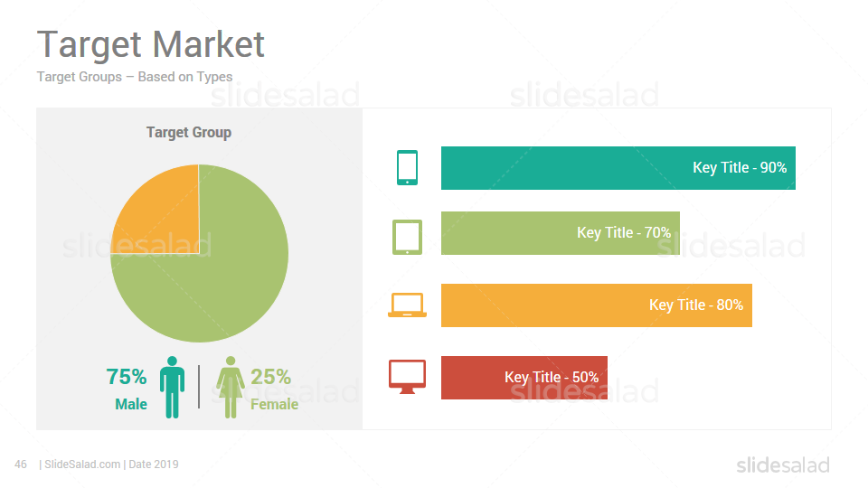Select the Target Market title text

pos(151,44)
